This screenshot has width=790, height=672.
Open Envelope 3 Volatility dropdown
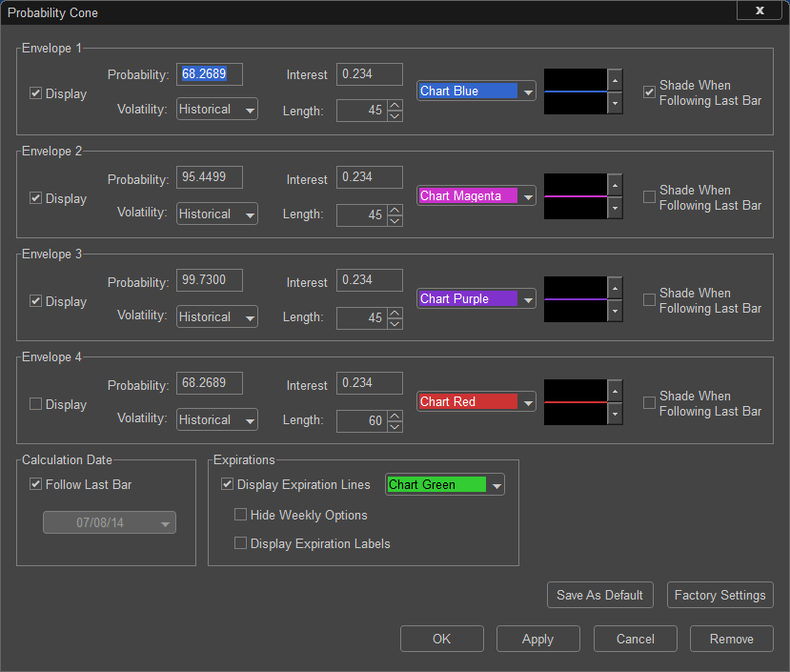coord(217,316)
